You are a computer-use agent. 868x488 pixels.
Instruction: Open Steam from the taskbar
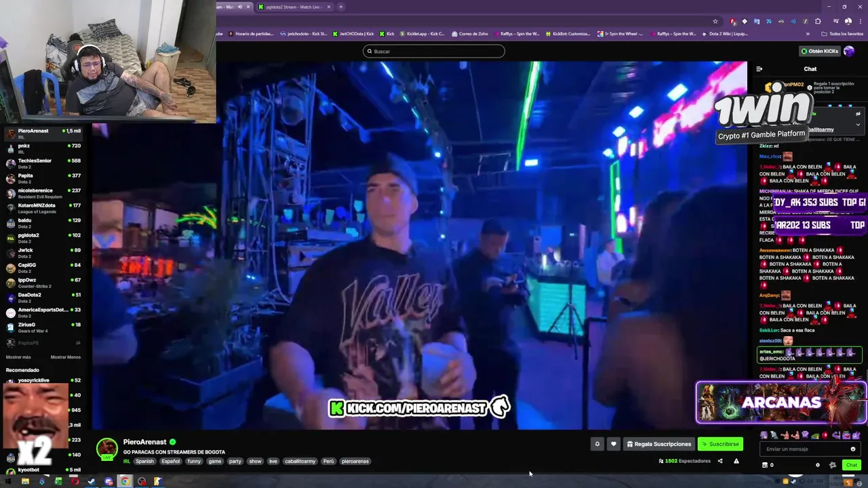tap(92, 481)
